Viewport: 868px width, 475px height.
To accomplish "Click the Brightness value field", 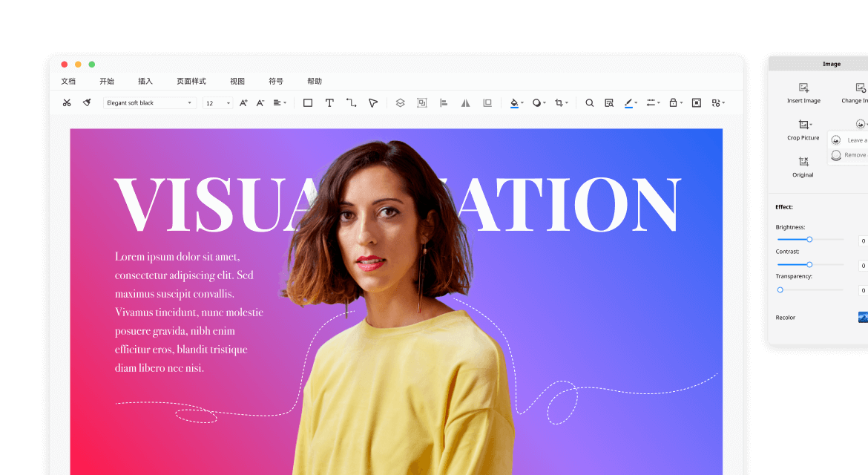I will 863,240.
